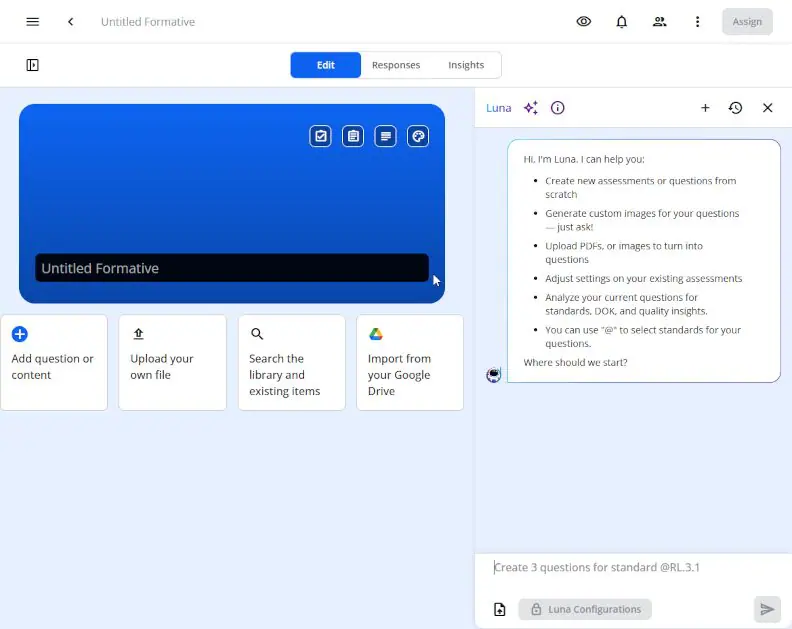This screenshot has width=792, height=629.
Task: Click Search the library and existing items
Action: pyautogui.click(x=291, y=362)
